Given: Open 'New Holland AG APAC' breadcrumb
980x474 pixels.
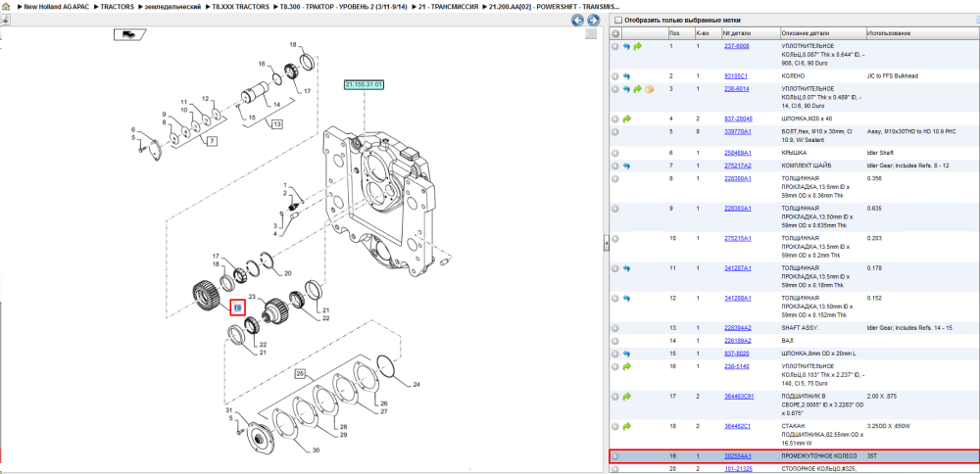Looking at the screenshot, I should pos(55,6).
